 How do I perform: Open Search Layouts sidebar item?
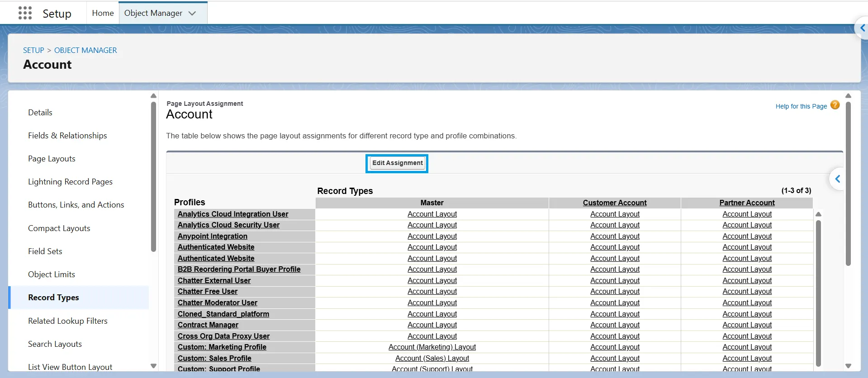55,344
